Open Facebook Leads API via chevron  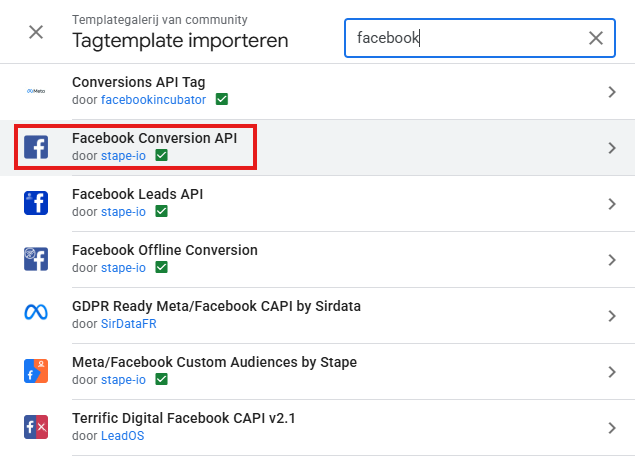(x=612, y=204)
